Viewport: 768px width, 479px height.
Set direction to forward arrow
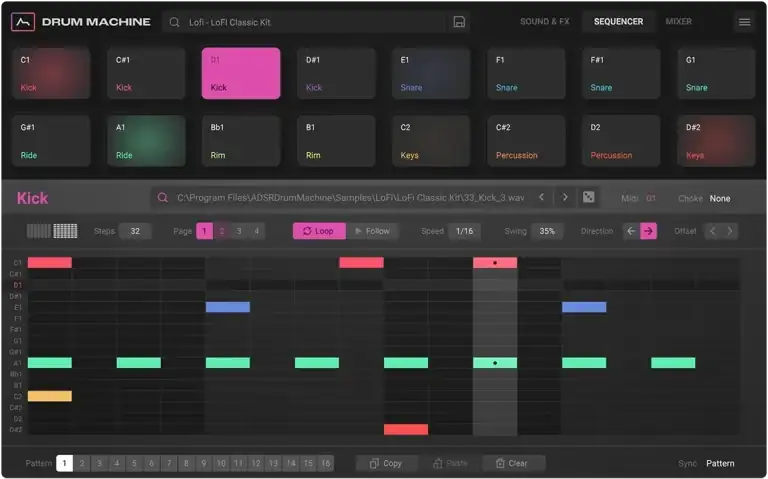click(648, 231)
